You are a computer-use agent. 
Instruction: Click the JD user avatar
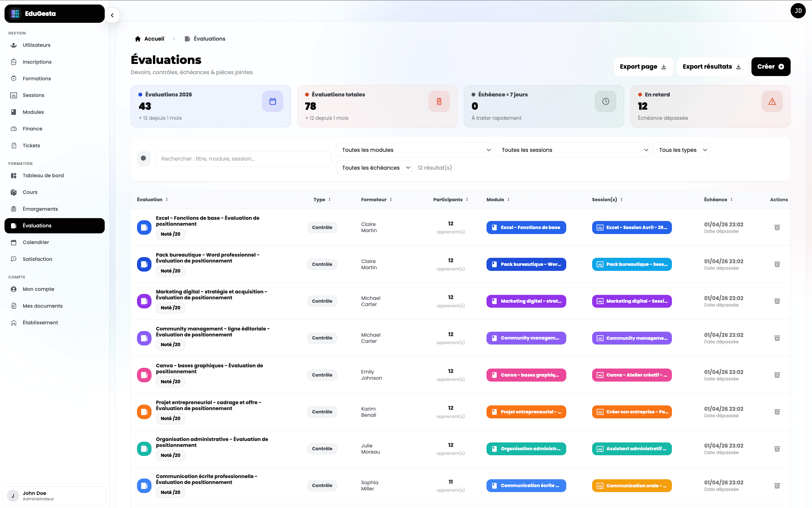[x=798, y=11]
